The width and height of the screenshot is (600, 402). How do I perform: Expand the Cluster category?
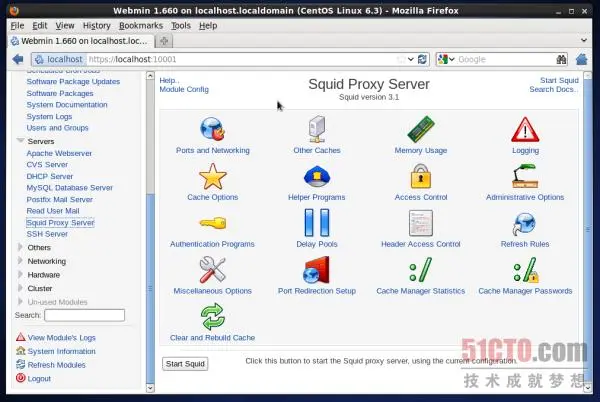coord(20,288)
